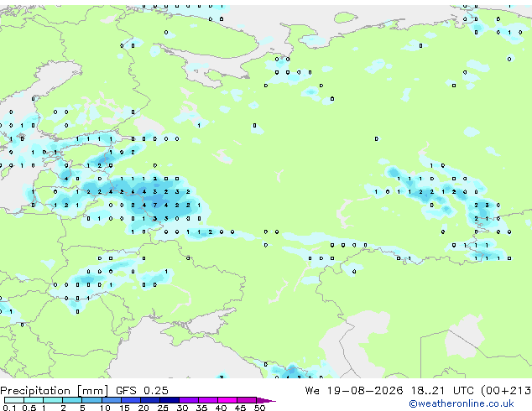Click the legend value '0.5'
532x411 pixels.
pos(29,408)
